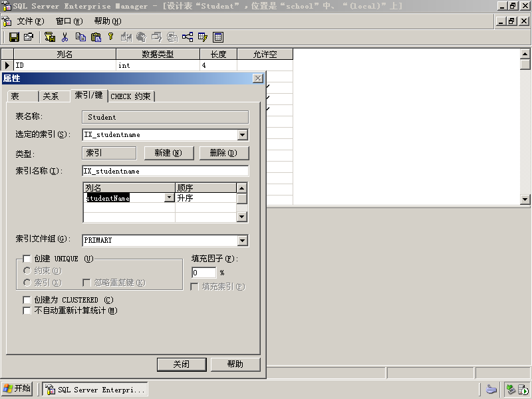Click the index column list scroll up arrow
The width and height of the screenshot is (532, 399).
click(241, 188)
